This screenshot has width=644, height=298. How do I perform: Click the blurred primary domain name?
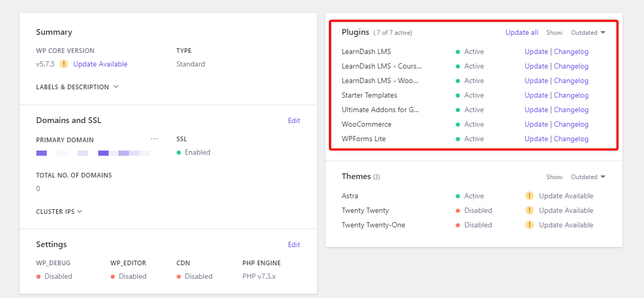click(93, 153)
